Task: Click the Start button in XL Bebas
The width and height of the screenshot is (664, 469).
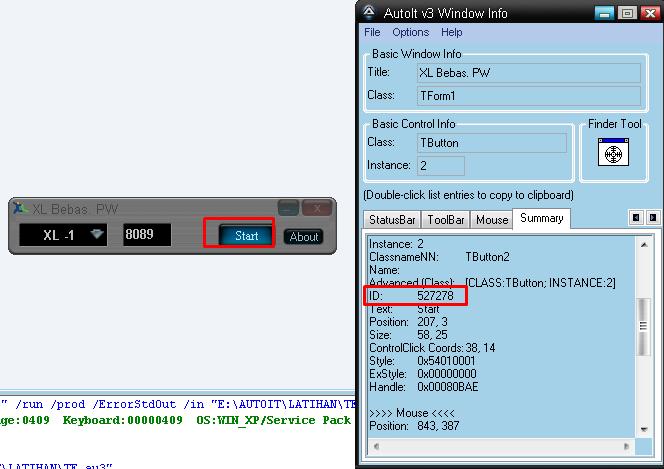Action: point(246,236)
